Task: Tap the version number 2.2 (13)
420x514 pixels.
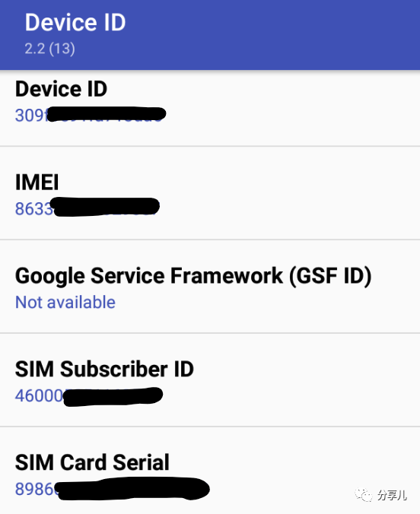Action: (x=49, y=49)
